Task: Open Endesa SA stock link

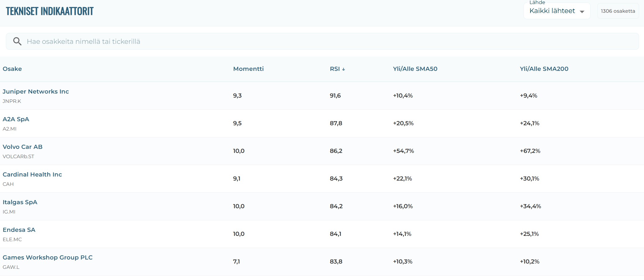Action: point(19,230)
